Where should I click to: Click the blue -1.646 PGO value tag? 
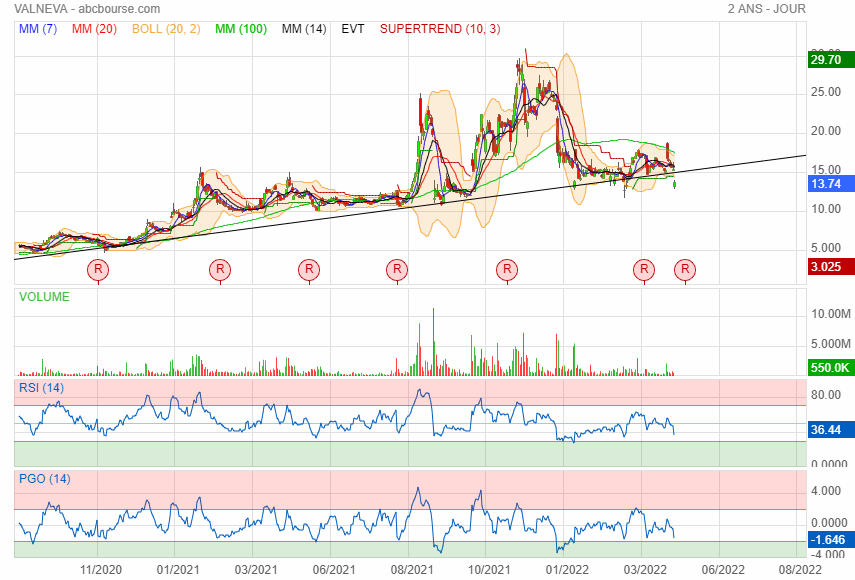[x=831, y=540]
